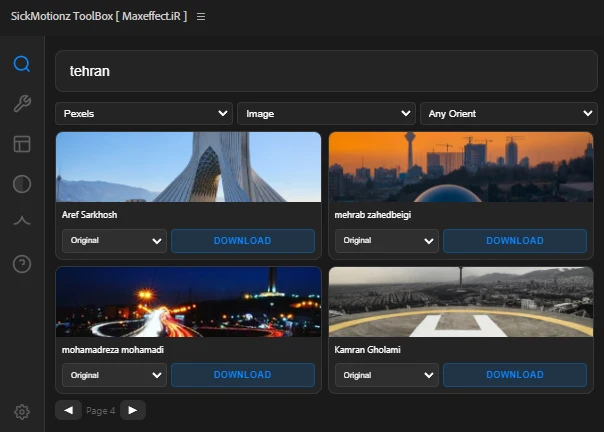Download the Aref Sarkhosh image
The image size is (604, 432).
point(243,241)
